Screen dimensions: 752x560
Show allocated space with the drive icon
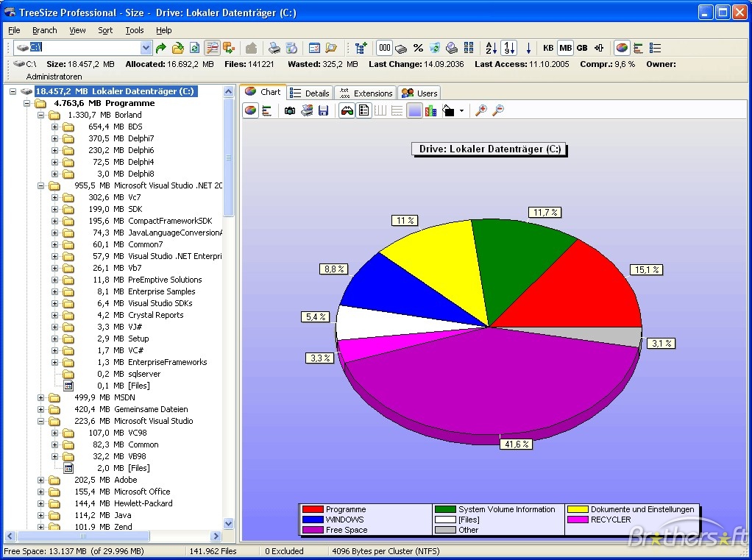tap(402, 49)
